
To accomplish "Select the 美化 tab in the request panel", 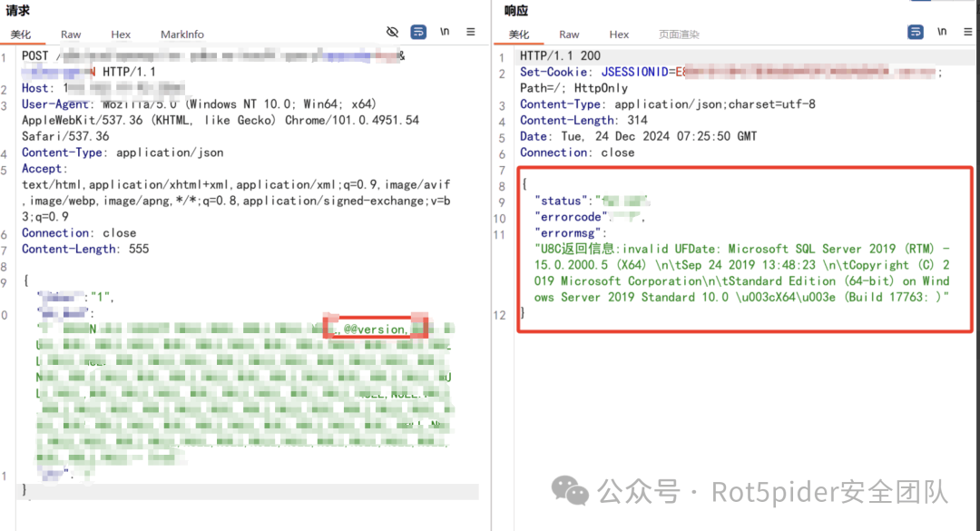I will (x=21, y=34).
